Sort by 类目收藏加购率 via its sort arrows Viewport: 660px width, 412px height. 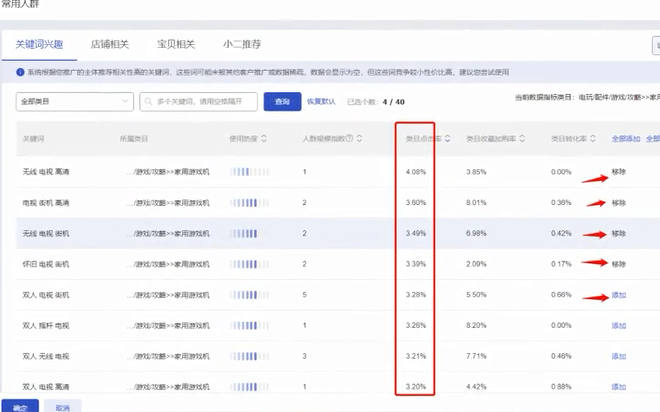522,138
